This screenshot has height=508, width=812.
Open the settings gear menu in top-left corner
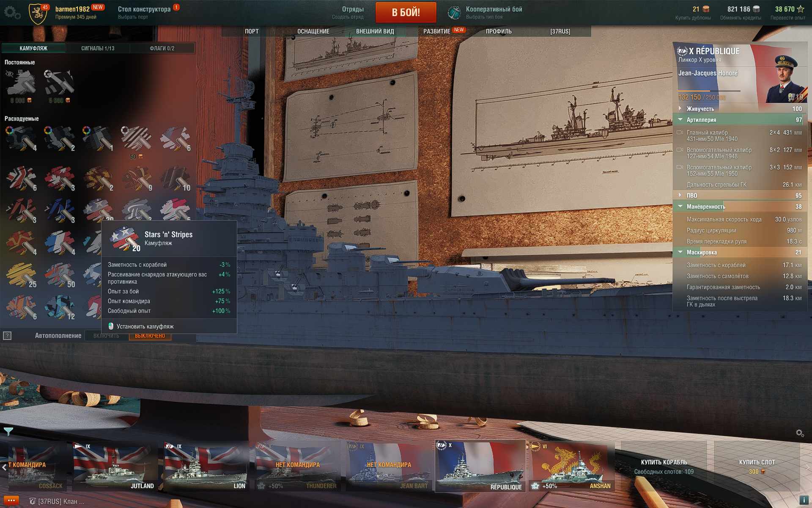[12, 12]
